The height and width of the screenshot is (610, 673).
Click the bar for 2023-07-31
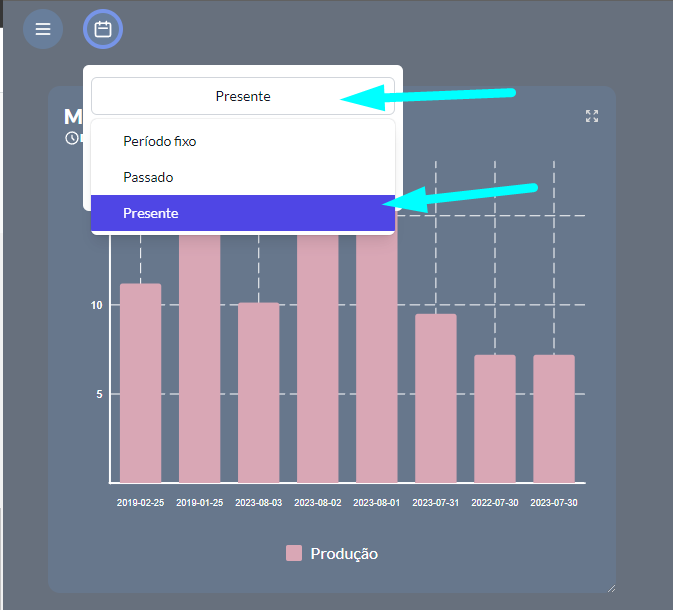point(436,398)
